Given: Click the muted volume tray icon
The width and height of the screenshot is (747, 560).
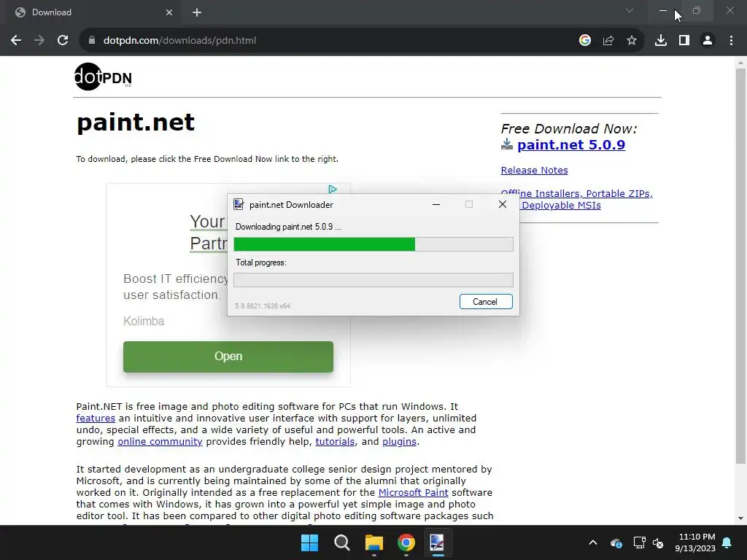Looking at the screenshot, I should [x=658, y=542].
